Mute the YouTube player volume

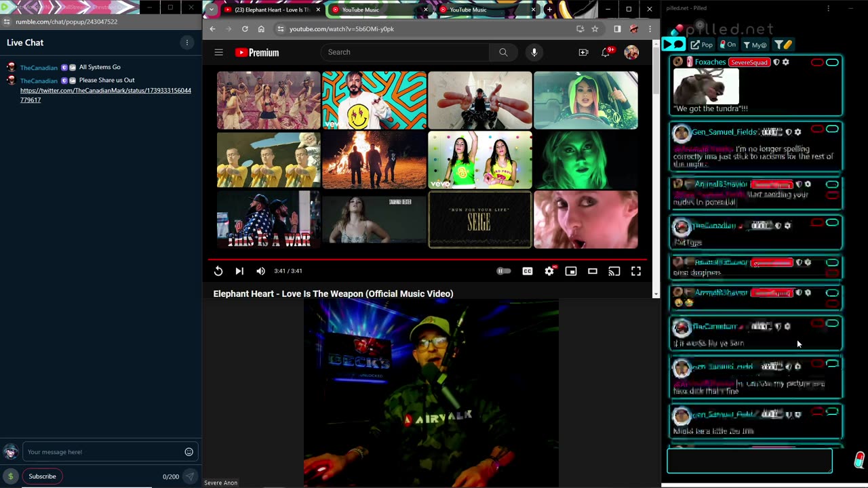pyautogui.click(x=260, y=271)
